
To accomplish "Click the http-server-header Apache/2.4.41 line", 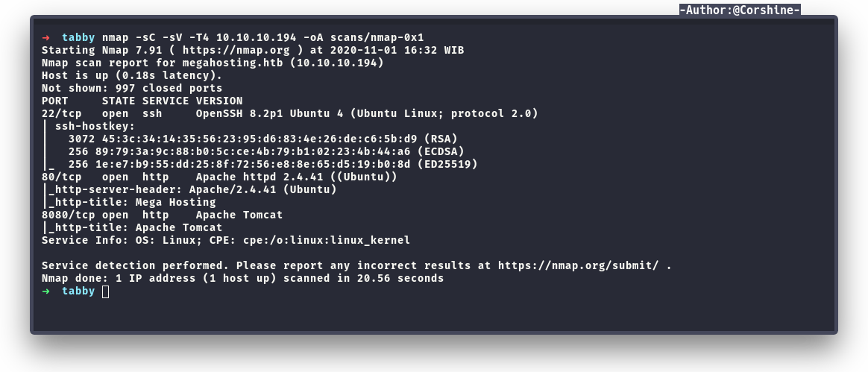I will (192, 189).
